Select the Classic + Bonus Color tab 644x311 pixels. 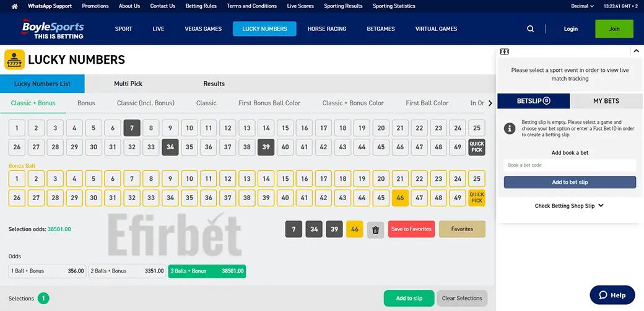point(353,103)
